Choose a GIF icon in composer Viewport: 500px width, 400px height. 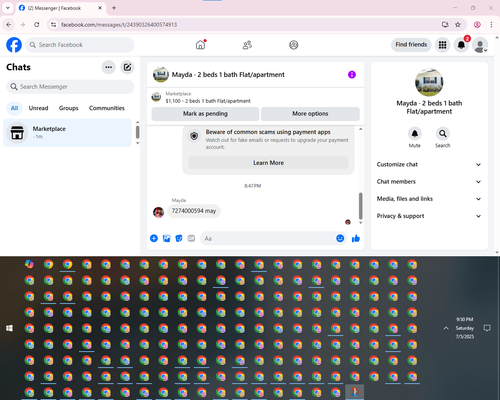(191, 238)
